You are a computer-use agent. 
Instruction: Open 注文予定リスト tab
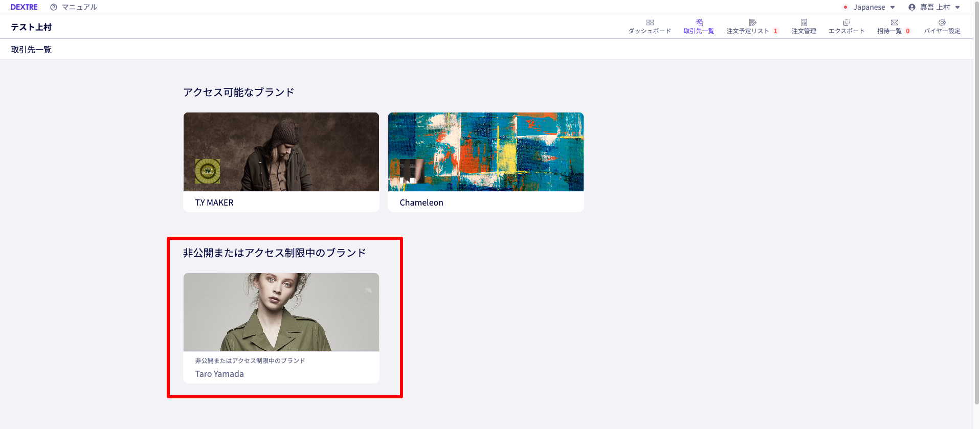pyautogui.click(x=748, y=31)
